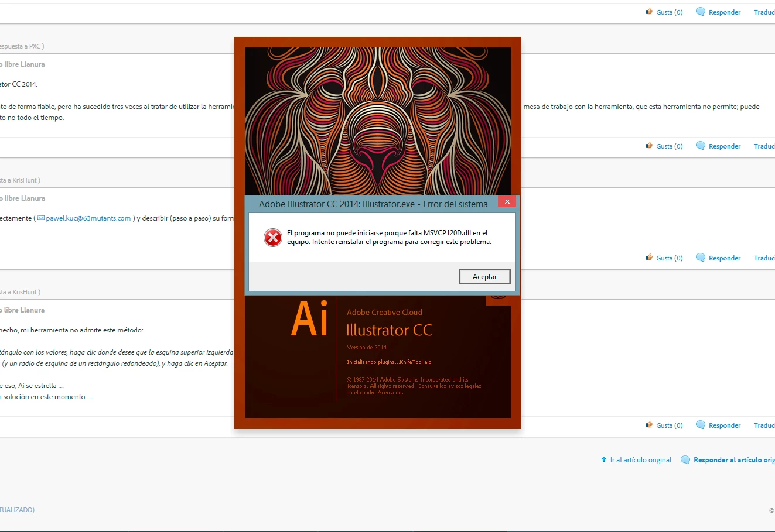Click the orange Ai logo on splash screen
The height and width of the screenshot is (532, 775).
310,318
